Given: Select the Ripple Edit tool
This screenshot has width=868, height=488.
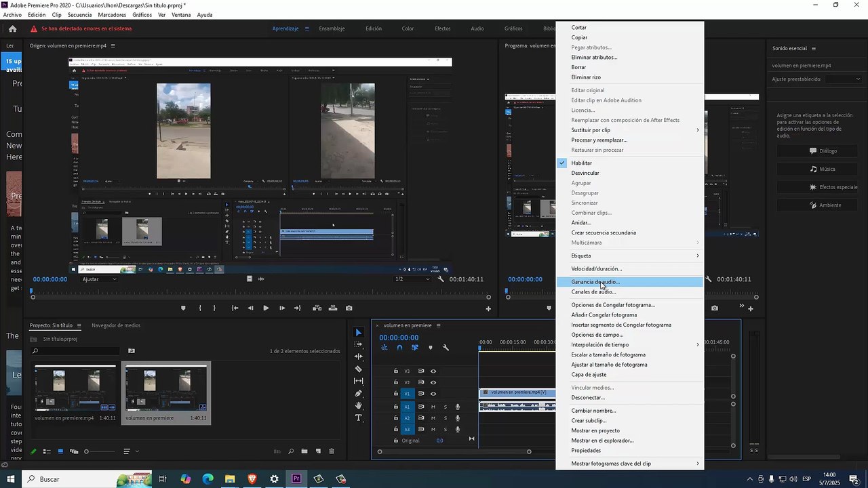Looking at the screenshot, I should [x=359, y=357].
